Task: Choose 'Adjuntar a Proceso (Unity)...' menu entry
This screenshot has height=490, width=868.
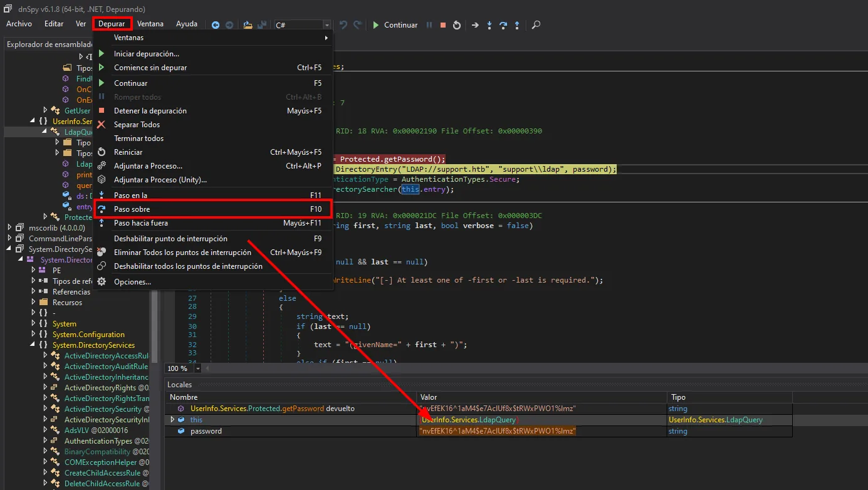Action: 212,180
